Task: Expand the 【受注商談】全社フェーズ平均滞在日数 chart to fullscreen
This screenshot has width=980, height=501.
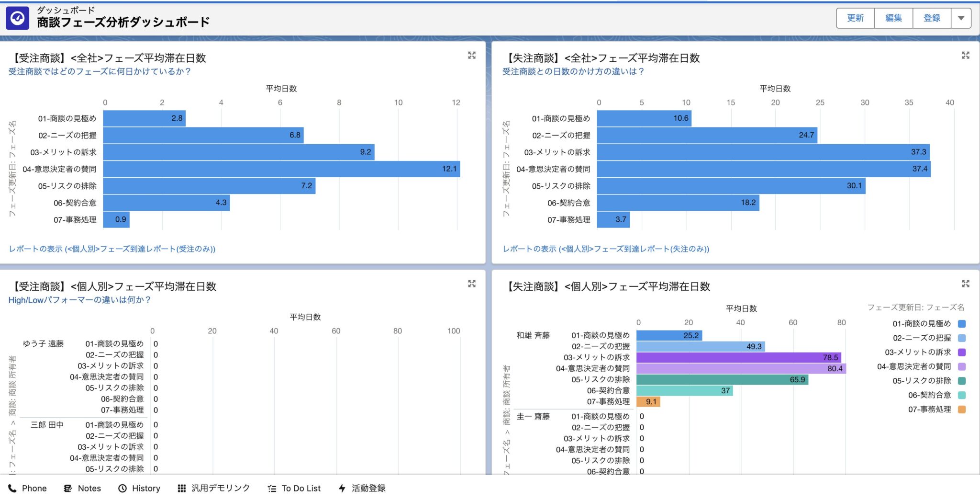Action: [x=472, y=56]
